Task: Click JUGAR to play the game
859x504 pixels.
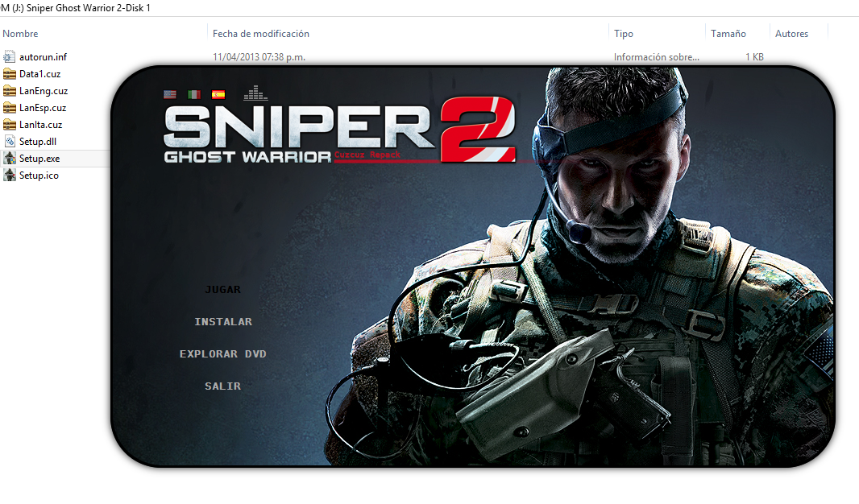Action: [x=222, y=290]
